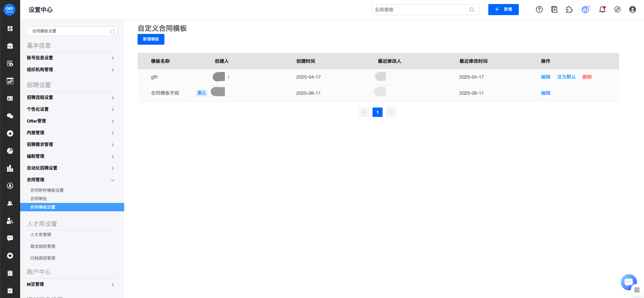Image resolution: width=644 pixels, height=298 pixels.
Task: Open the puzzle piece plugins icon
Action: 569,10
